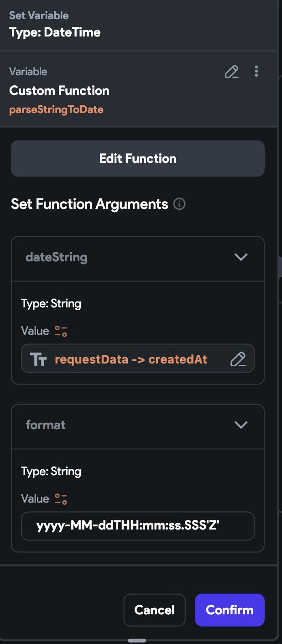Click the parseStringToDate function name

(56, 110)
